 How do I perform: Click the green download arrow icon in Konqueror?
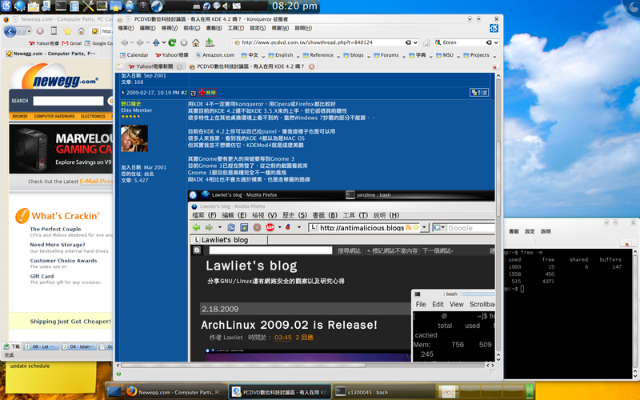point(209,42)
